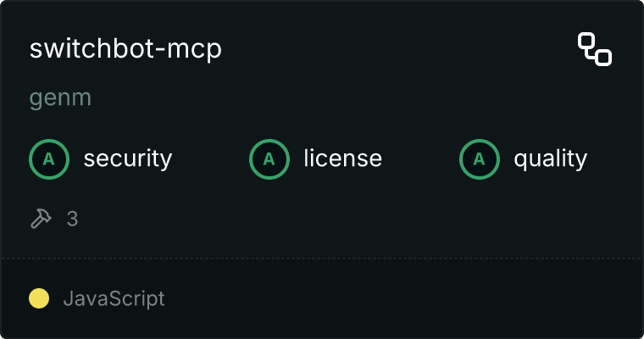Image resolution: width=644 pixels, height=339 pixels.
Task: Click the tool count number 3
Action: [x=72, y=219]
